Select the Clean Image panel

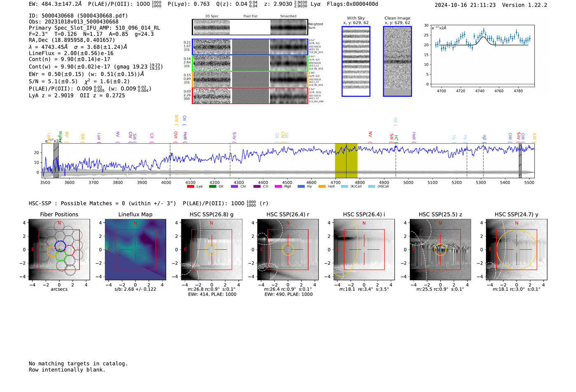[397, 61]
